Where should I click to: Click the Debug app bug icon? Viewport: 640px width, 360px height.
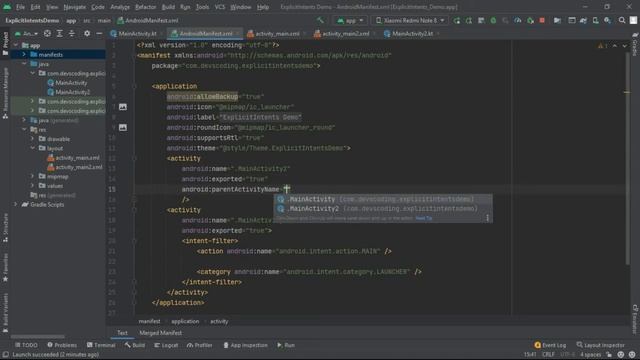pyautogui.click(x=493, y=20)
